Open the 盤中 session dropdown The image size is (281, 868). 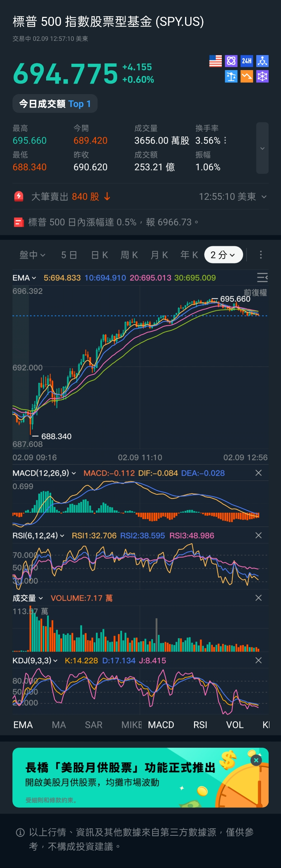coord(32,255)
